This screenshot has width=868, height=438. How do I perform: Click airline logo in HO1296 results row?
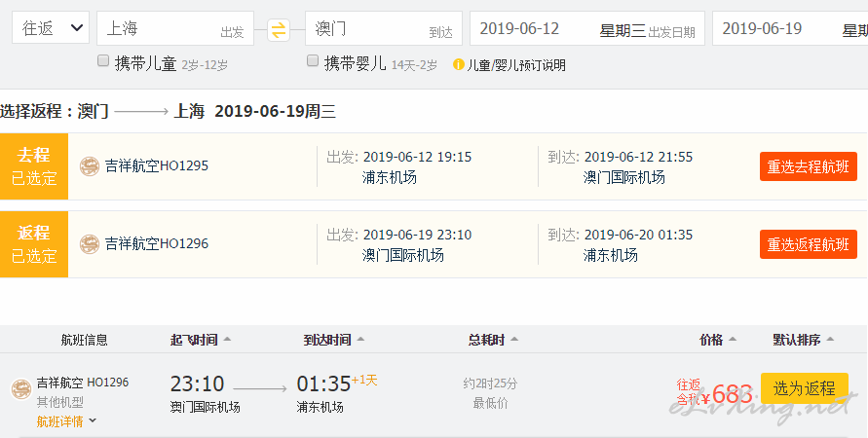coord(21,388)
